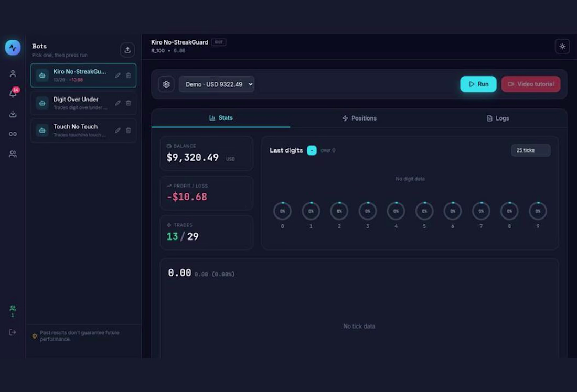The height and width of the screenshot is (392, 577).
Task: Select the Touch No Touch bot
Action: 83,130
